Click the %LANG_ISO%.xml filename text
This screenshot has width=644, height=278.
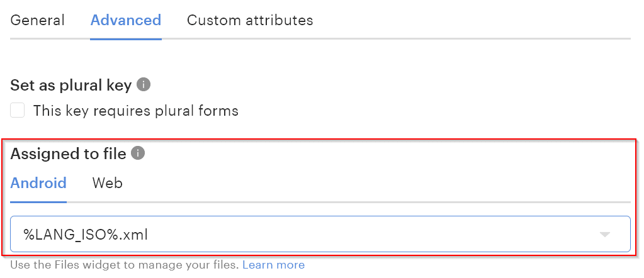coord(86,235)
